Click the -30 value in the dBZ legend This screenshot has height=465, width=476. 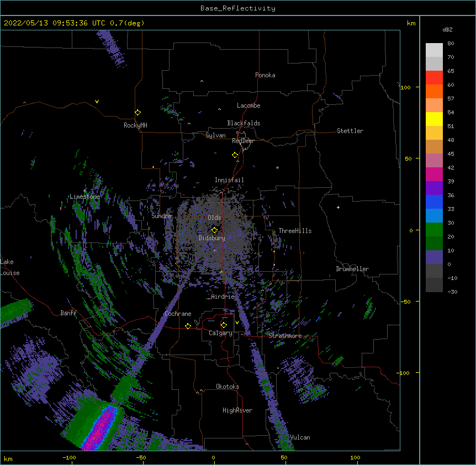tap(452, 292)
